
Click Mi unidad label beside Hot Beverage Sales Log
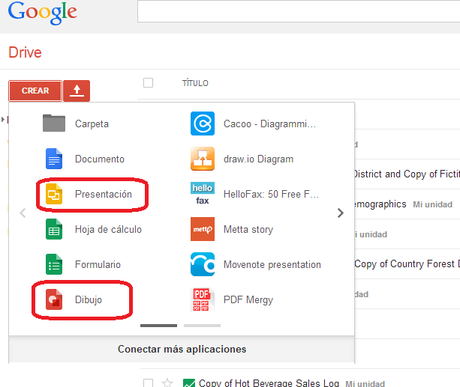click(x=365, y=383)
